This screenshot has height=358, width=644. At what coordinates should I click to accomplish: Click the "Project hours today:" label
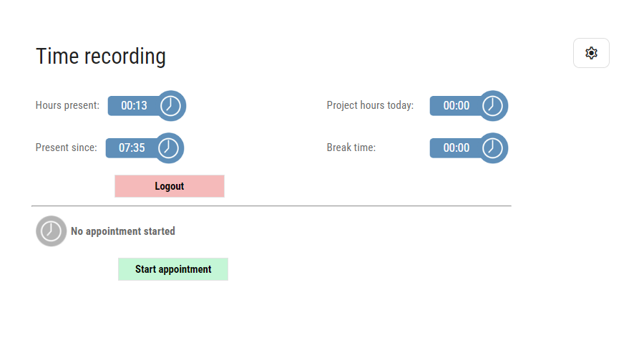click(x=370, y=105)
